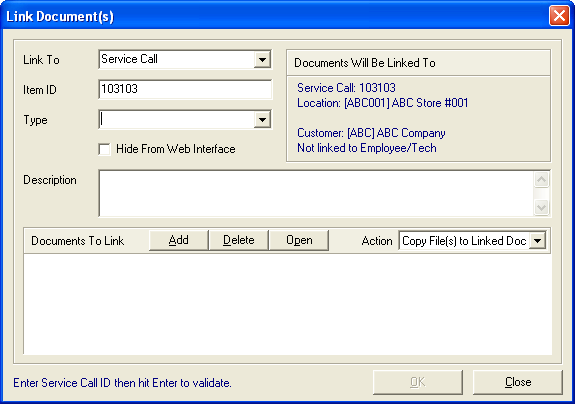Click the 'Action' label

377,241
